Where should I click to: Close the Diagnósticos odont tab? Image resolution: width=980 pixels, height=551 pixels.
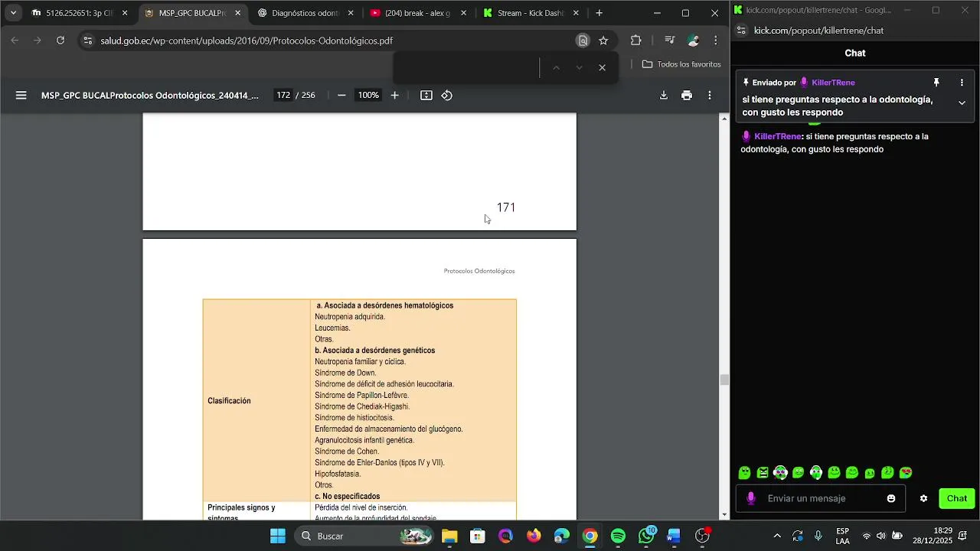pyautogui.click(x=351, y=13)
